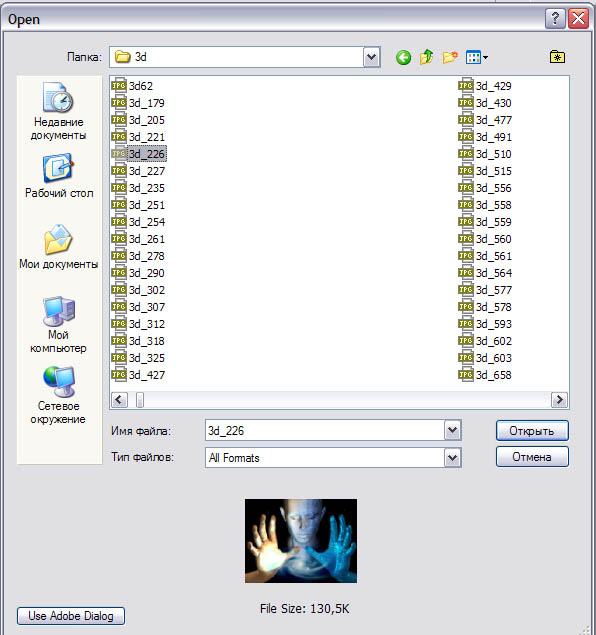Go to Рабочий стол location

pos(59,176)
